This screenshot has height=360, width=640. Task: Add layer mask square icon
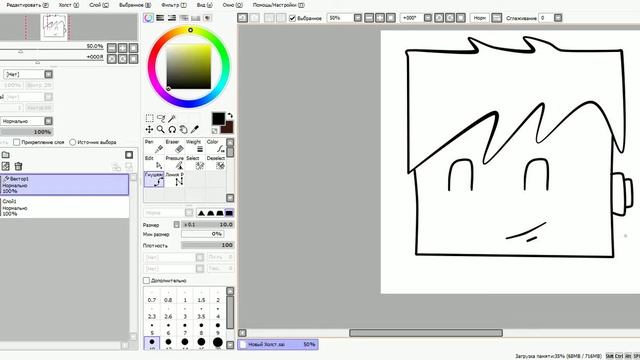[x=129, y=155]
